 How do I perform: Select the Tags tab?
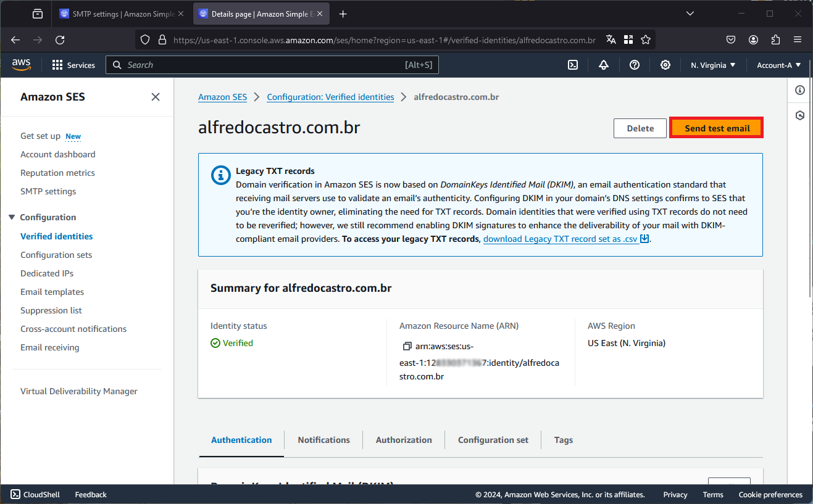[x=564, y=440]
